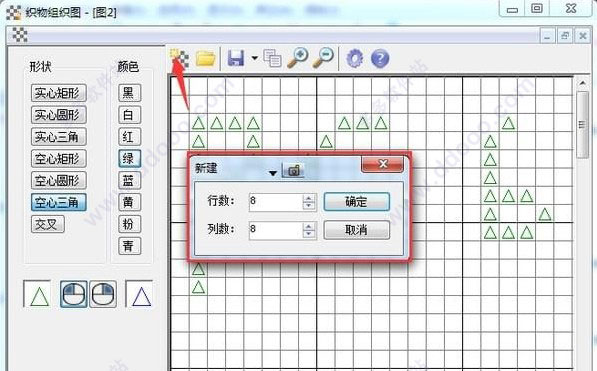This screenshot has width=597, height=371.
Task: Maximize the main application window
Action: pyautogui.click(x=537, y=8)
